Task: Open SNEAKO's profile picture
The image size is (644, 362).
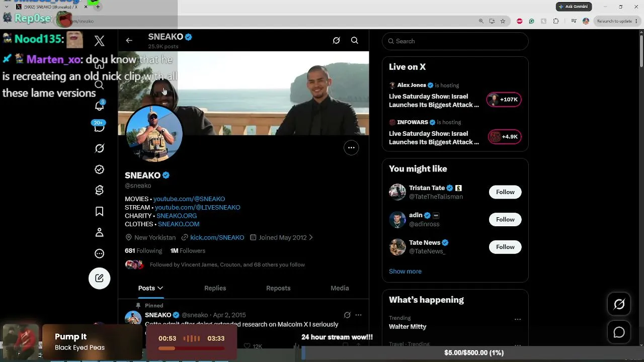Action: (x=154, y=134)
